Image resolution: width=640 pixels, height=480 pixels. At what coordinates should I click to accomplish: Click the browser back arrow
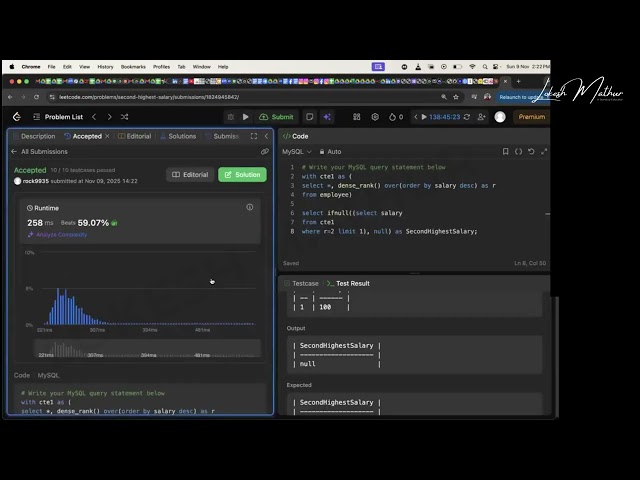(10, 97)
